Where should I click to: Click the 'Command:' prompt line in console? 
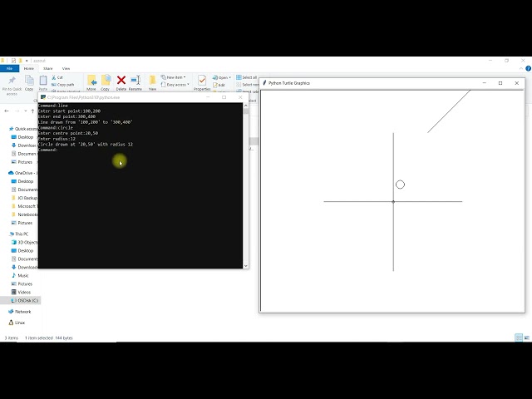click(48, 150)
